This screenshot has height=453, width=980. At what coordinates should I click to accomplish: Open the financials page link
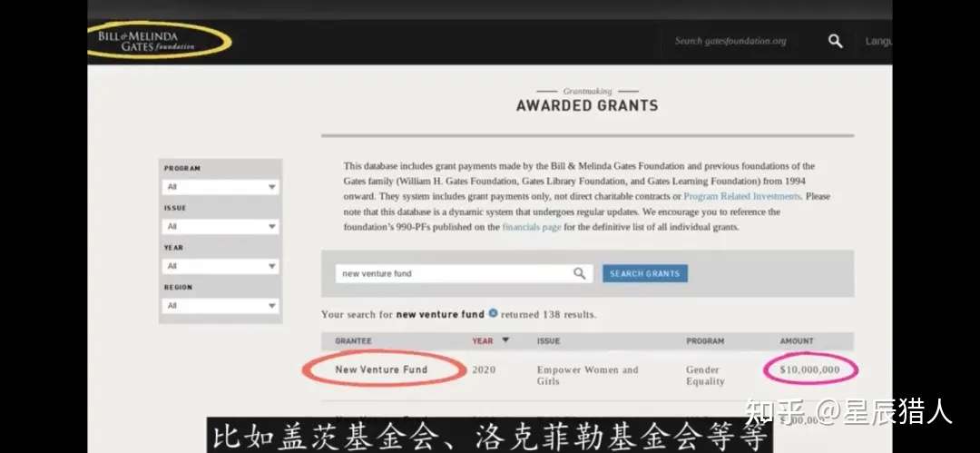pyautogui.click(x=531, y=227)
